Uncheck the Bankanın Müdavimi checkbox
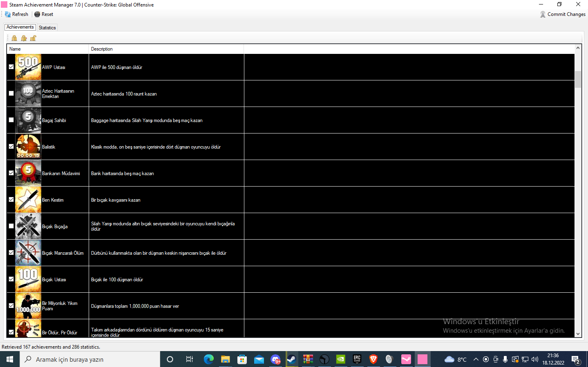Viewport: 588px width, 367px height. point(11,173)
